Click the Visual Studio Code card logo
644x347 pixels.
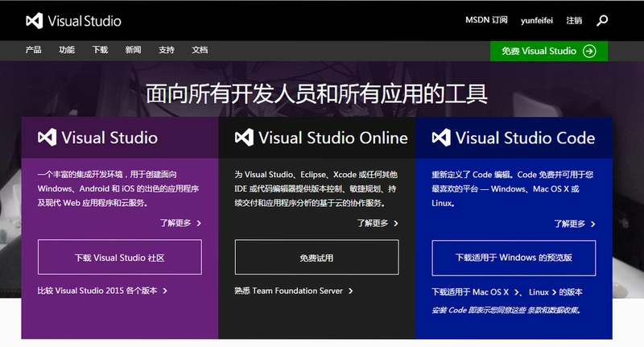pyautogui.click(x=441, y=138)
